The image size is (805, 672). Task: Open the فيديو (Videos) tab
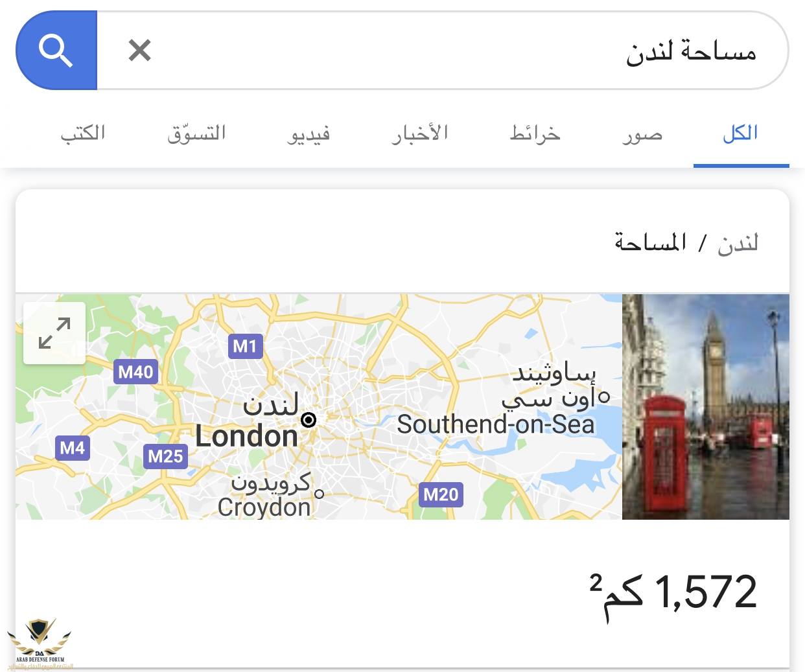(x=309, y=133)
